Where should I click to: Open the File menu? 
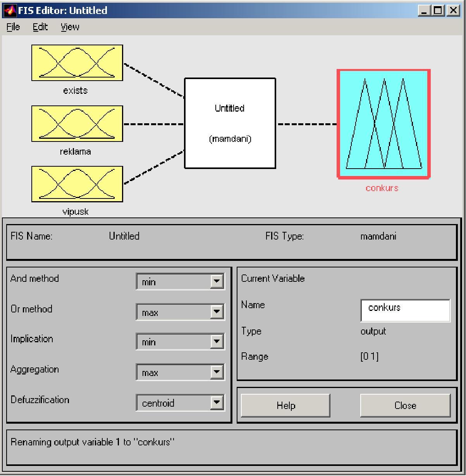point(13,27)
